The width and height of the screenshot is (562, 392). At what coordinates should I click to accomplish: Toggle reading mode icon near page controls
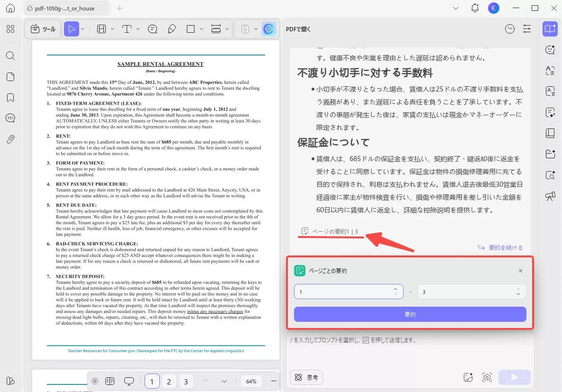pos(129,381)
